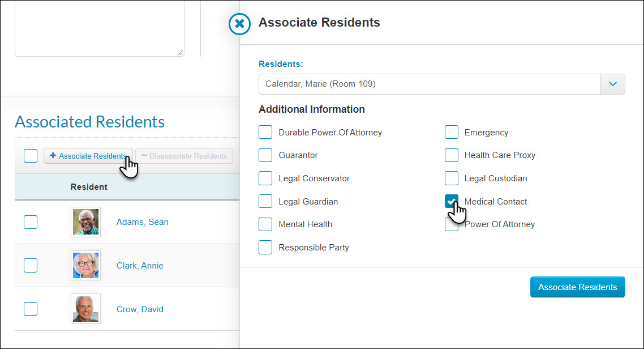This screenshot has width=644, height=349.
Task: Check the Durable Power Of Attorney box
Action: click(265, 133)
